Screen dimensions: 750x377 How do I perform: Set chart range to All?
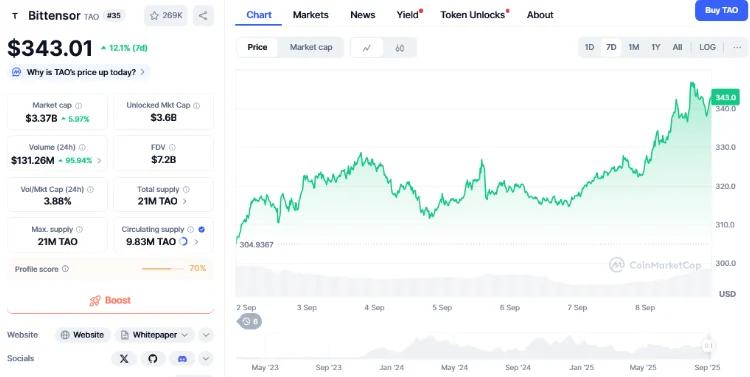click(x=677, y=47)
